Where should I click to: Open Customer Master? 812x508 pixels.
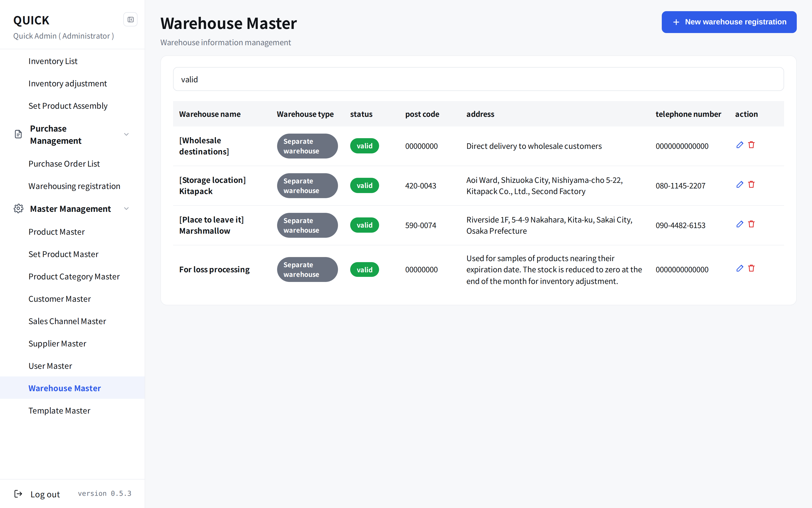tap(60, 299)
